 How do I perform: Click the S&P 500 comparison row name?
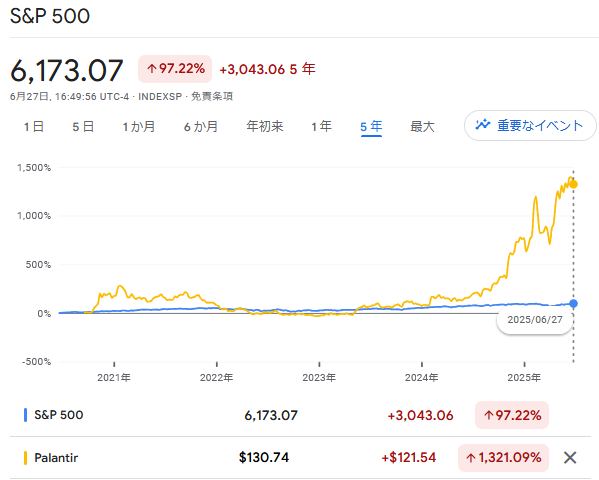pyautogui.click(x=58, y=415)
